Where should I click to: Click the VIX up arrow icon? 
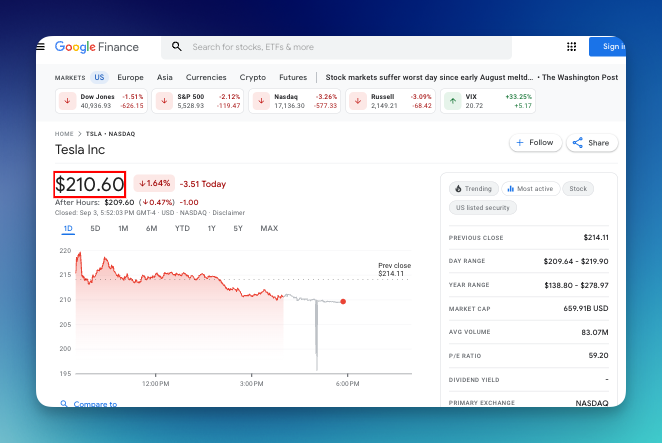(453, 101)
